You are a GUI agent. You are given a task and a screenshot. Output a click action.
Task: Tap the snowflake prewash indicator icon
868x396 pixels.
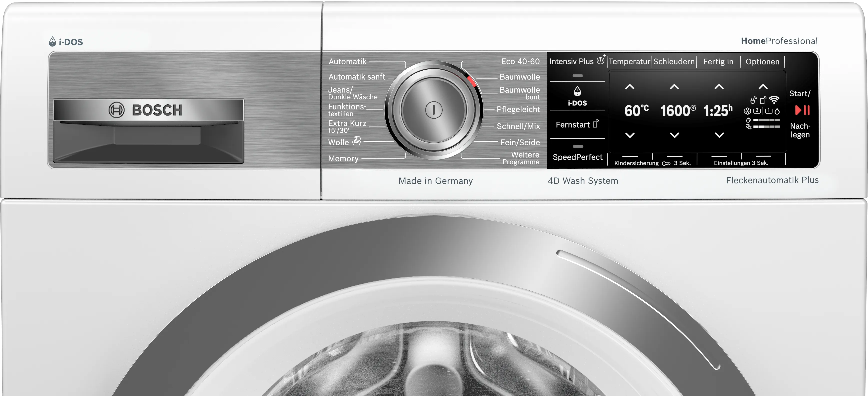click(x=747, y=111)
